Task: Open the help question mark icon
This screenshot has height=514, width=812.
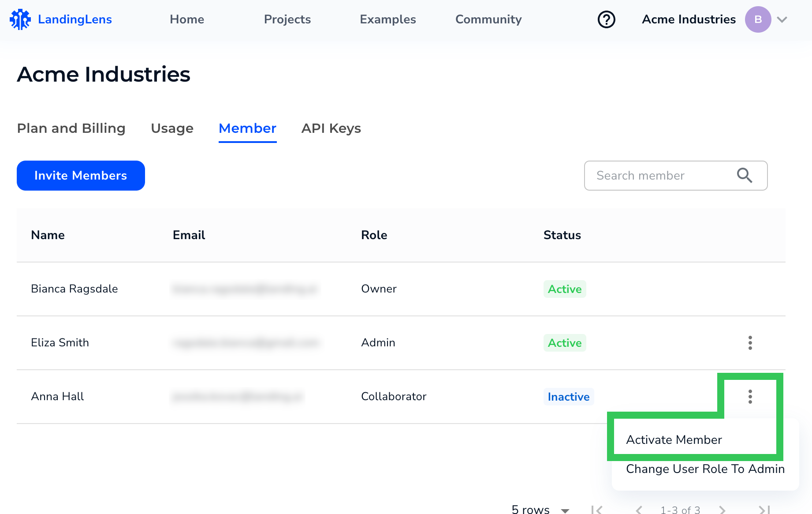Action: (x=606, y=19)
